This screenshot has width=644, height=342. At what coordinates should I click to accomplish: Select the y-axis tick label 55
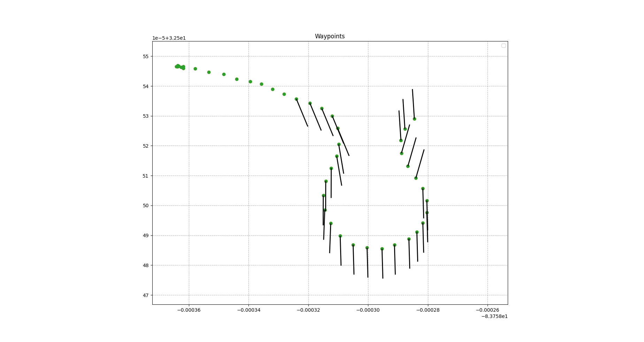(x=146, y=56)
